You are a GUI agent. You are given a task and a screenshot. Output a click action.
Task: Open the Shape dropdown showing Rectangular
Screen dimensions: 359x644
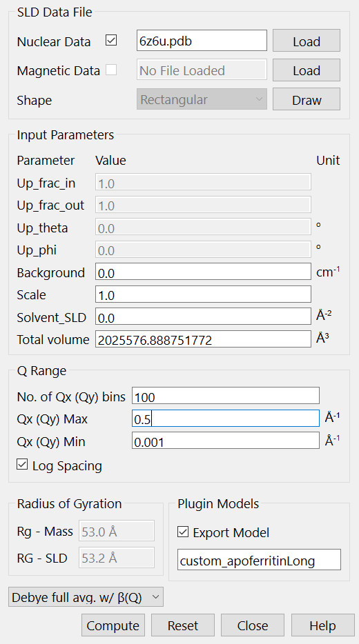[x=202, y=99]
